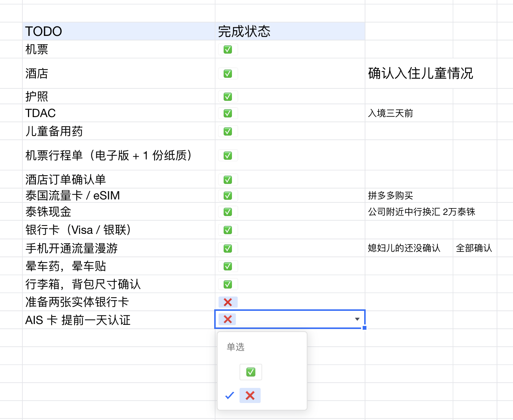Select the 手机开通流量漫游 cell
The image size is (513, 420).
click(119, 248)
